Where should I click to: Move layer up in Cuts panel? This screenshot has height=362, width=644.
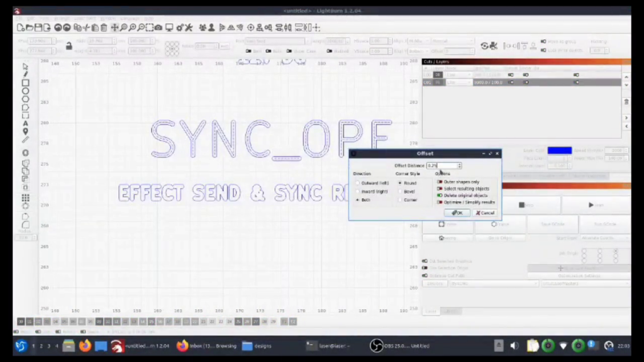pos(626,77)
